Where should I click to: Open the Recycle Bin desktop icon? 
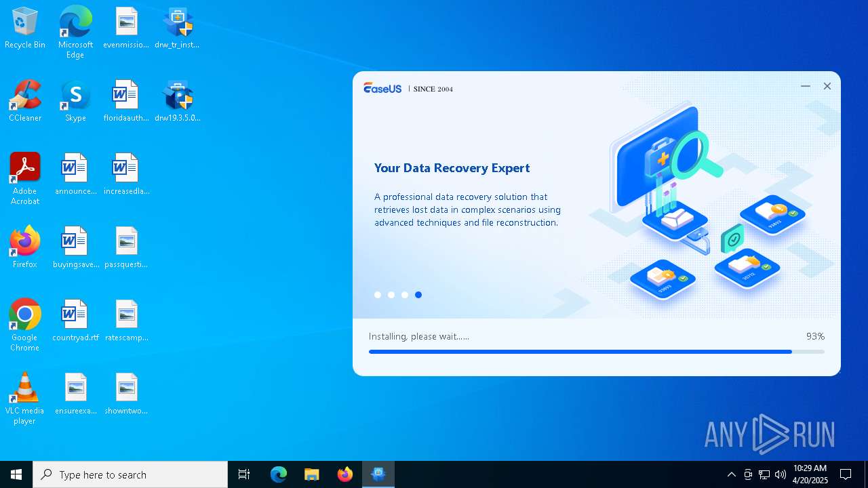coord(25,28)
